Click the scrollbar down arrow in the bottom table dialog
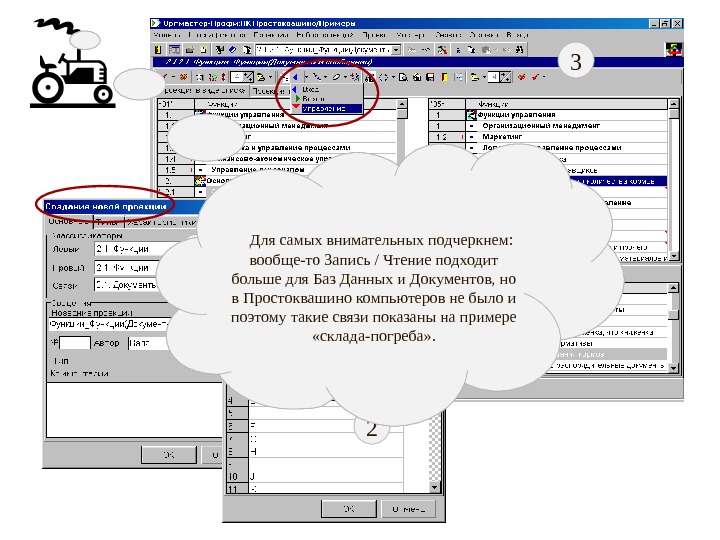 click(x=434, y=488)
